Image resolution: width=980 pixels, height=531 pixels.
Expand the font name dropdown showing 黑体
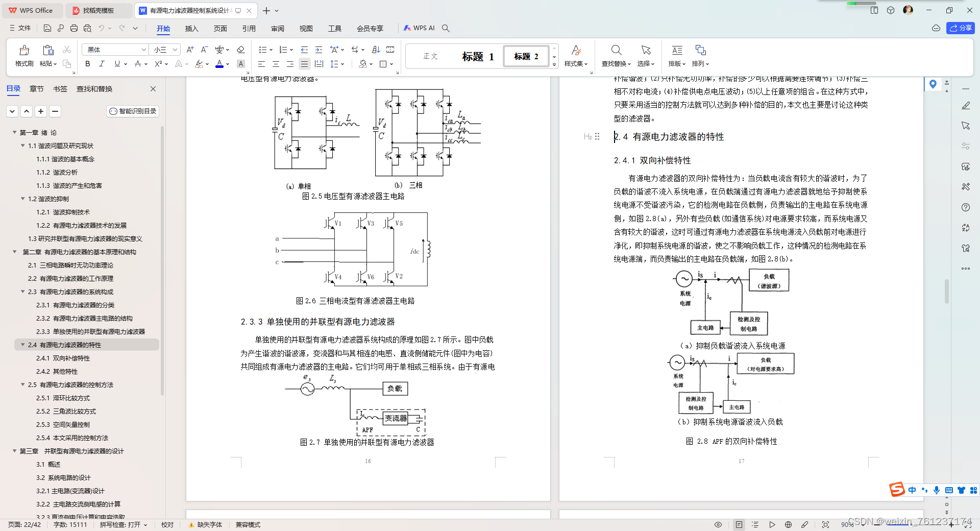pyautogui.click(x=144, y=50)
